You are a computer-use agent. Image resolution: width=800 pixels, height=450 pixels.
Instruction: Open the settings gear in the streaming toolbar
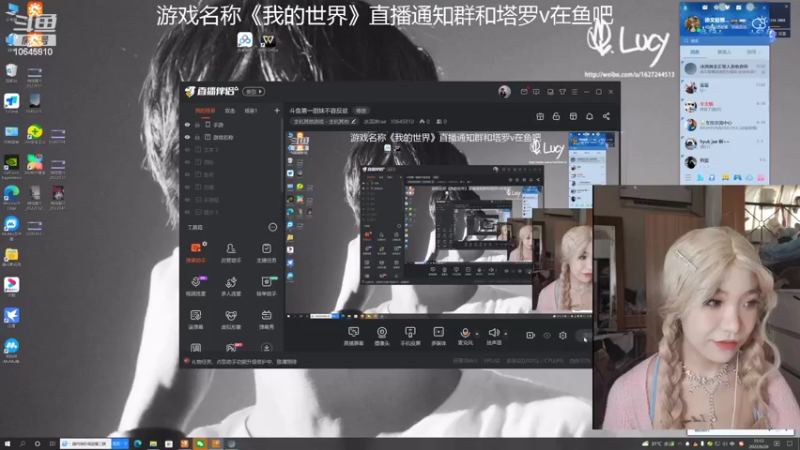coord(563,335)
